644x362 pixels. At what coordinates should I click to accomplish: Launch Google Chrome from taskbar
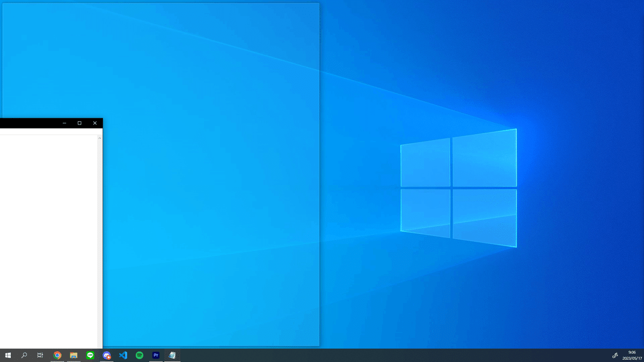coord(57,355)
